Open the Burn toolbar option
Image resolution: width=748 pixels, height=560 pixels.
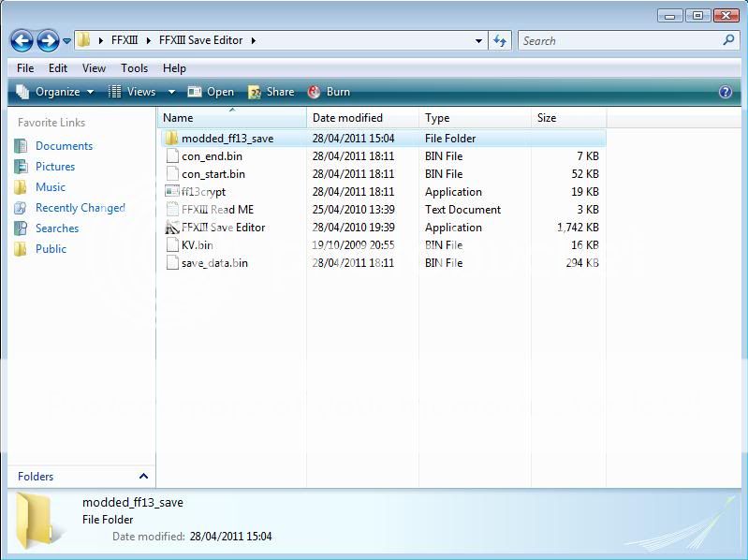[329, 92]
